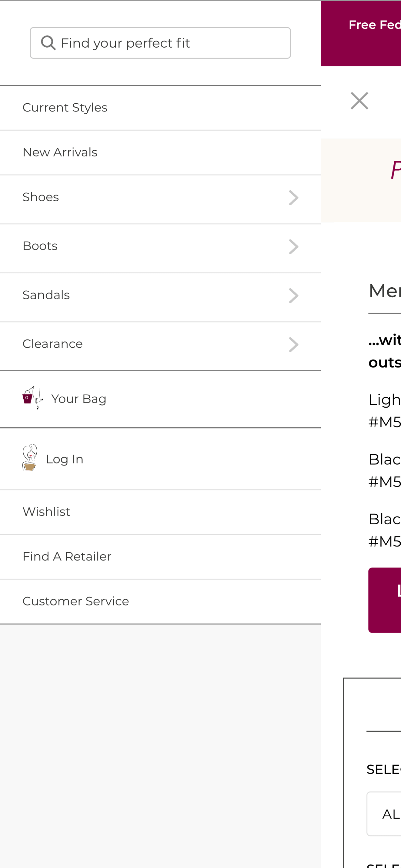Screen dimensions: 401x868
Task: Open the Wishlist page
Action: [x=46, y=511]
